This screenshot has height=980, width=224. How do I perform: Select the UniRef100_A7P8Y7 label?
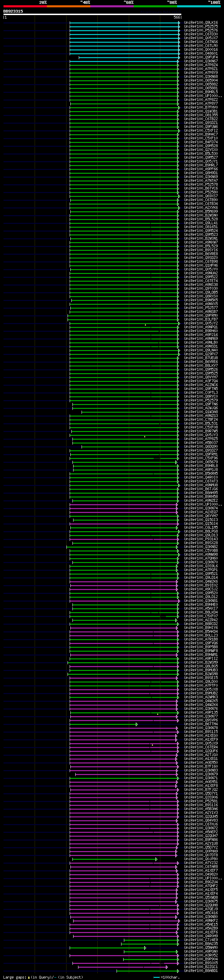pyautogui.click(x=201, y=103)
